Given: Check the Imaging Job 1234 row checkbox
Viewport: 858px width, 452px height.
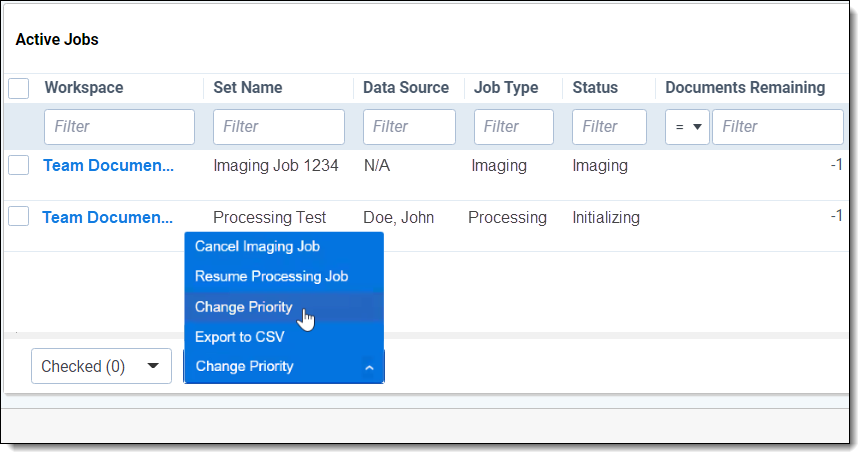Looking at the screenshot, I should (x=19, y=165).
